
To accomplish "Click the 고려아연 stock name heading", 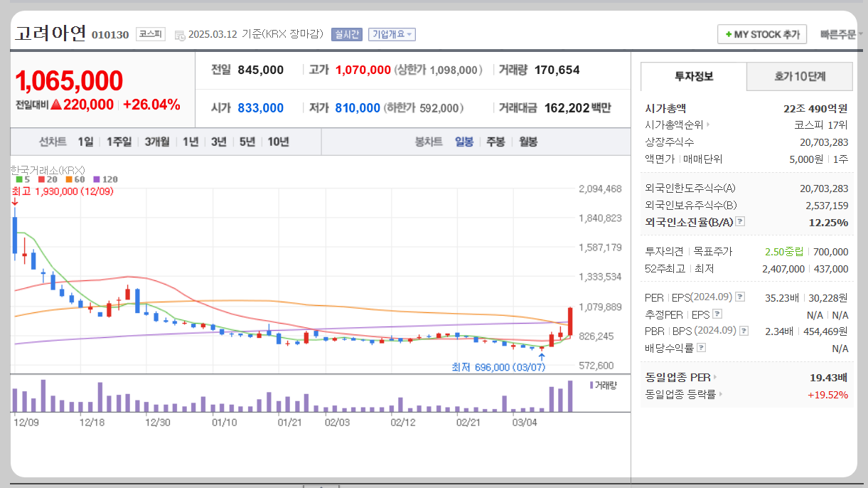I will (50, 33).
